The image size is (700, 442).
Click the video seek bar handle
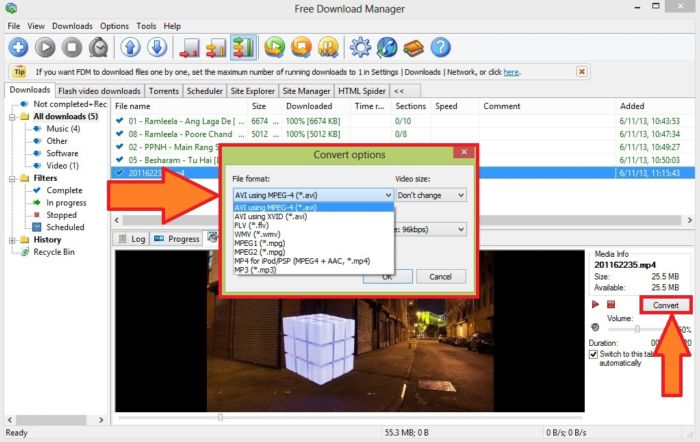click(220, 417)
